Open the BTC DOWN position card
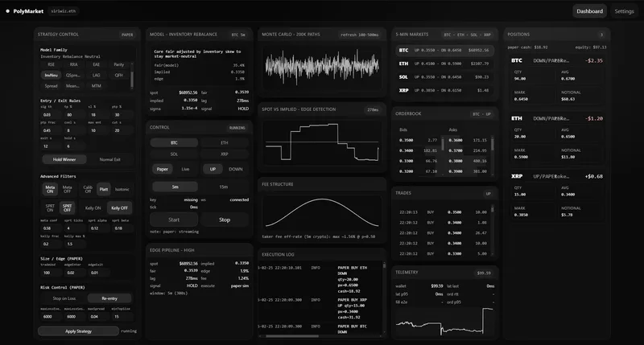Image resolution: width=644 pixels, height=345 pixels. pos(557,80)
